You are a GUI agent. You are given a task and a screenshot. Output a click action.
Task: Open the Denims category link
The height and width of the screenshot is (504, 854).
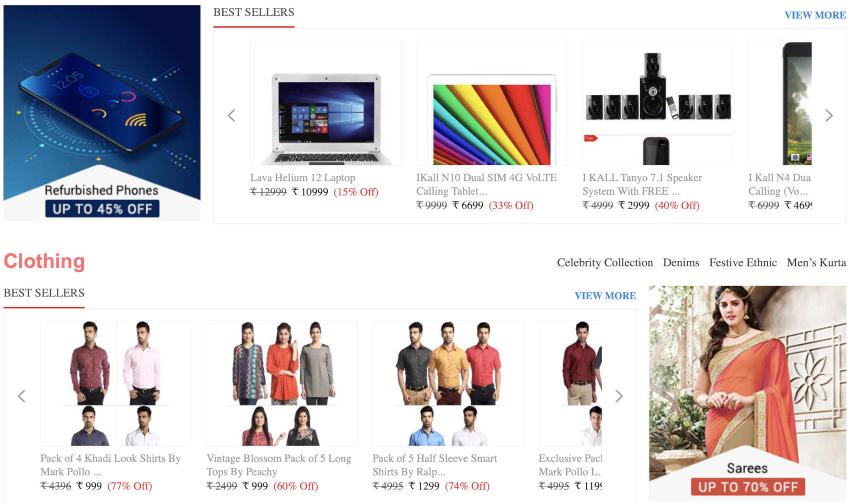pyautogui.click(x=681, y=262)
